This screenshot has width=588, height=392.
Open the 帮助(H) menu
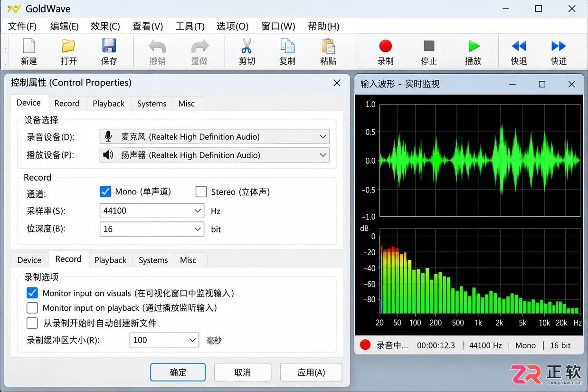[323, 26]
